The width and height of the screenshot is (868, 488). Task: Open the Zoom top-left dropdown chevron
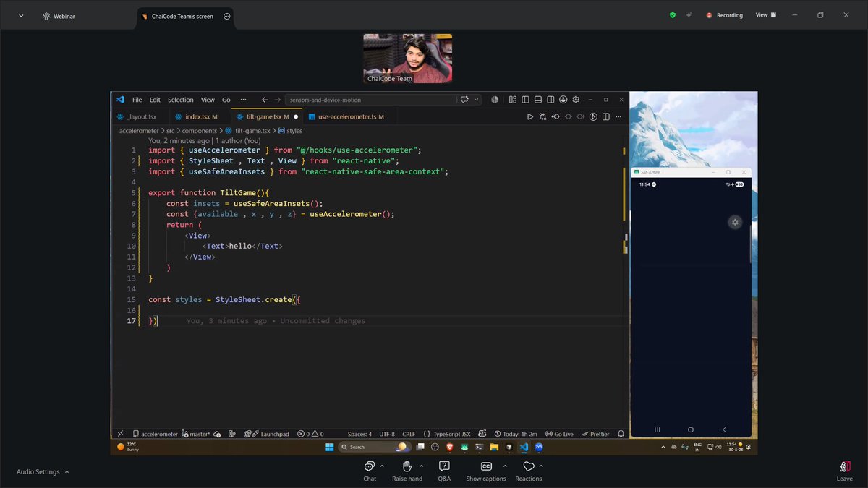21,16
